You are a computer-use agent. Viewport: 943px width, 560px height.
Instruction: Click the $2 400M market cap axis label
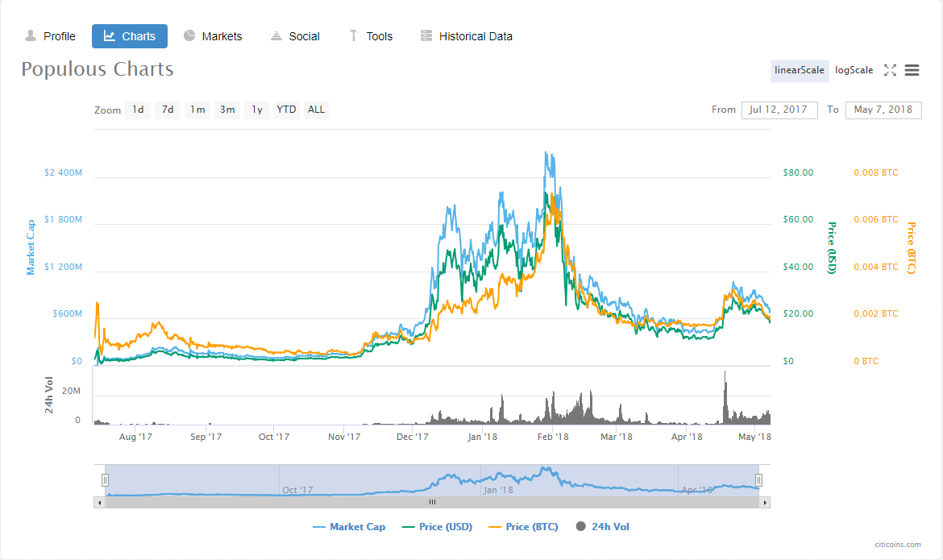[63, 172]
